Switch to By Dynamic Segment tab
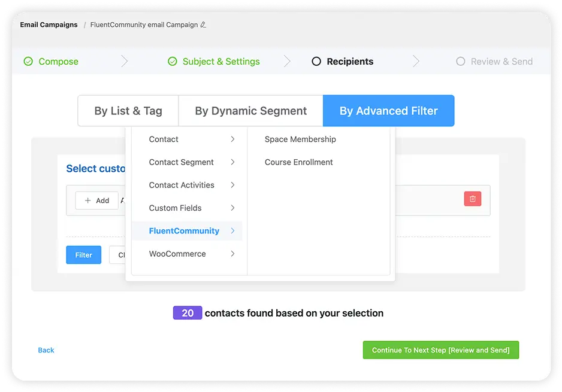562x392 pixels. (x=250, y=111)
